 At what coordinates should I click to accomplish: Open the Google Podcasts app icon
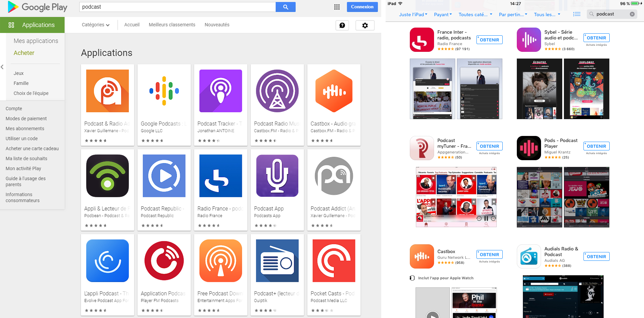pyautogui.click(x=164, y=91)
